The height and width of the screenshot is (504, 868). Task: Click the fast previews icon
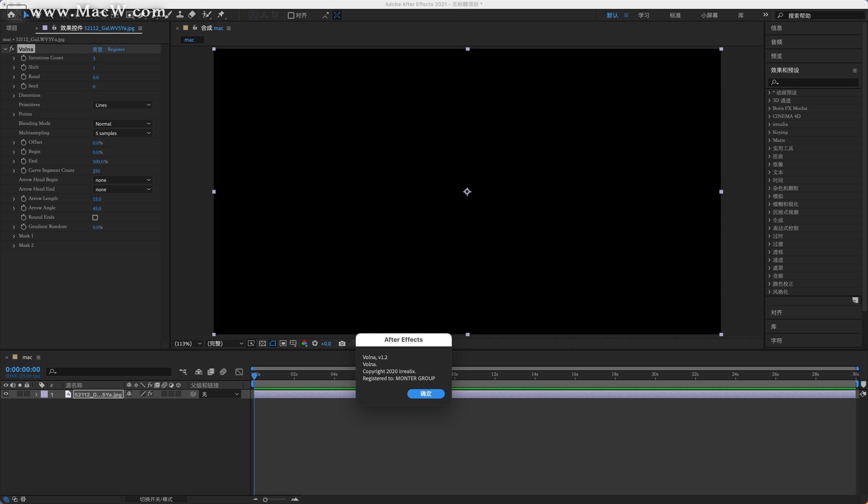pos(251,344)
